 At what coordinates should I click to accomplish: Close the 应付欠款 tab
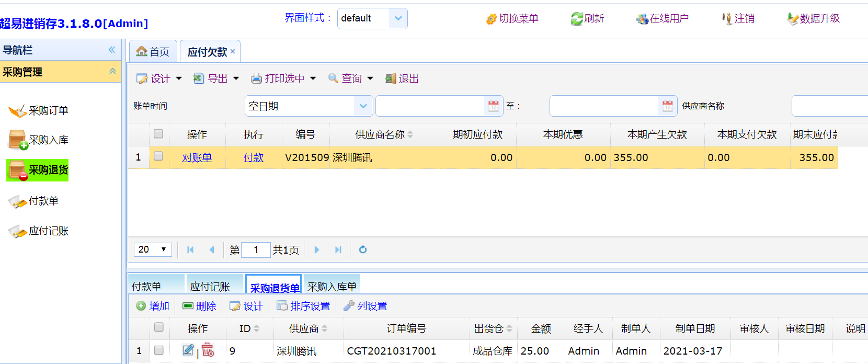click(x=233, y=51)
